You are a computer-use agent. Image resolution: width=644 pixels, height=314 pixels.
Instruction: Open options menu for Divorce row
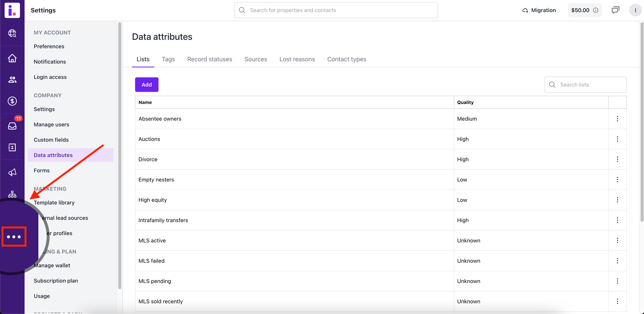617,159
